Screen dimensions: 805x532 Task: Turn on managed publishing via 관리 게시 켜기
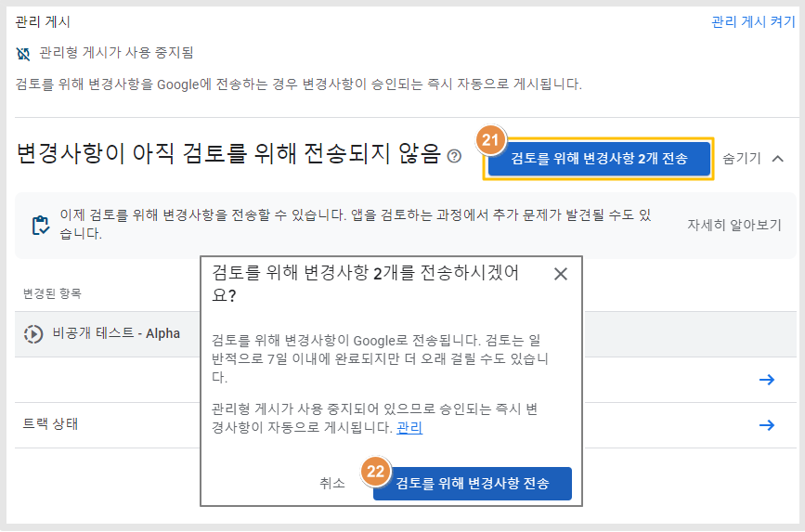[x=753, y=21]
